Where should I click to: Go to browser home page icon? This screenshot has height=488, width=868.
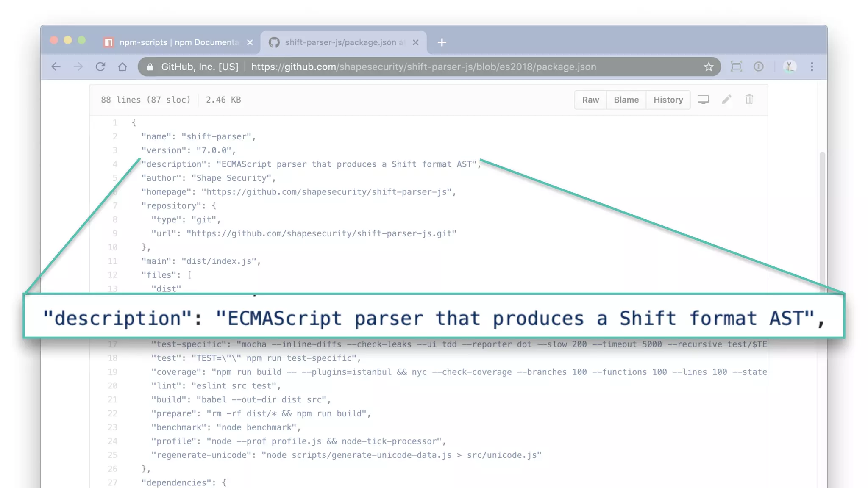122,67
